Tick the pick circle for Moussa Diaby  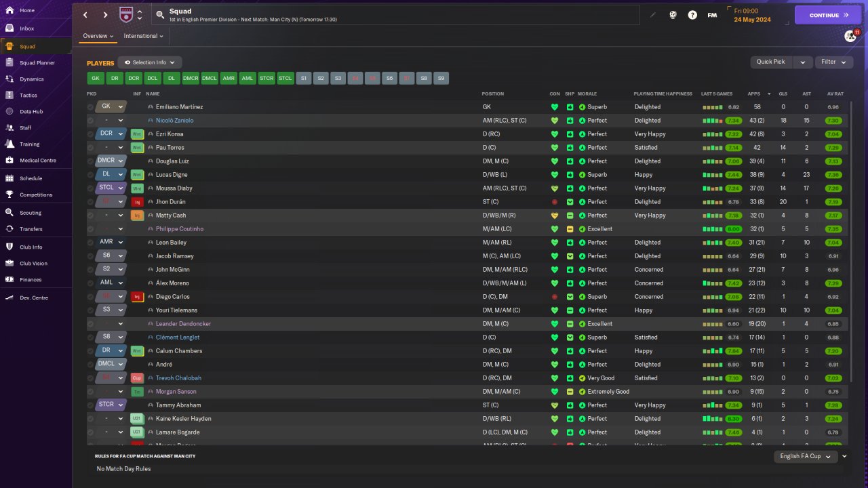click(90, 188)
